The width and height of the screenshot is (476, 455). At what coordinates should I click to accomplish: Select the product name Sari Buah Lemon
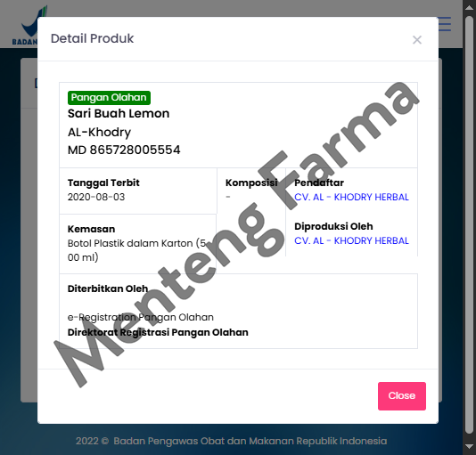pos(119,113)
